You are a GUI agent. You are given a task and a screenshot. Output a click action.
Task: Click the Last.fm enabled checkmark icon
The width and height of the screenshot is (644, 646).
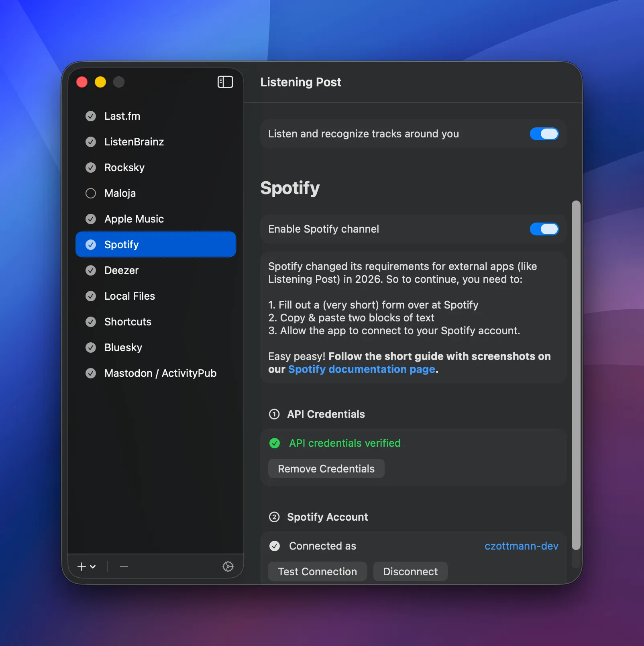[x=91, y=116]
